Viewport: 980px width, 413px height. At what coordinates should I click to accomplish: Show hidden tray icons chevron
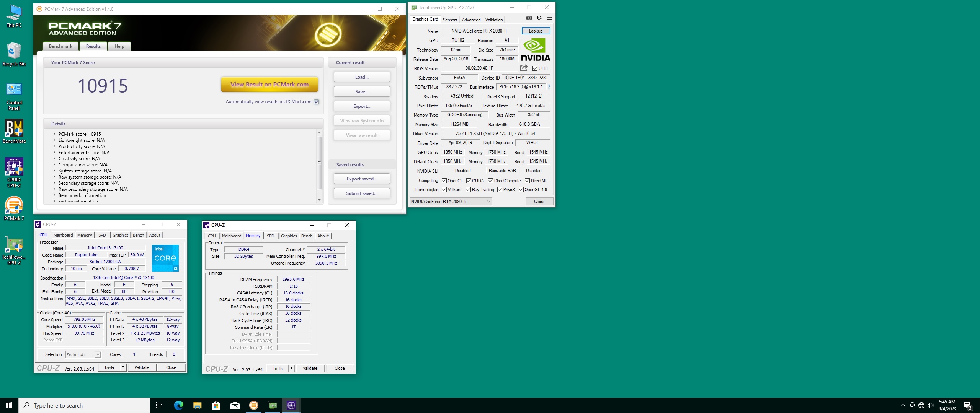903,405
